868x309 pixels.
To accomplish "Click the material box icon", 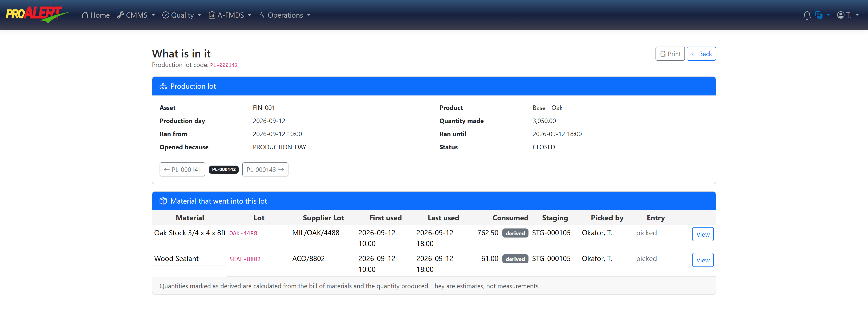I will (163, 201).
